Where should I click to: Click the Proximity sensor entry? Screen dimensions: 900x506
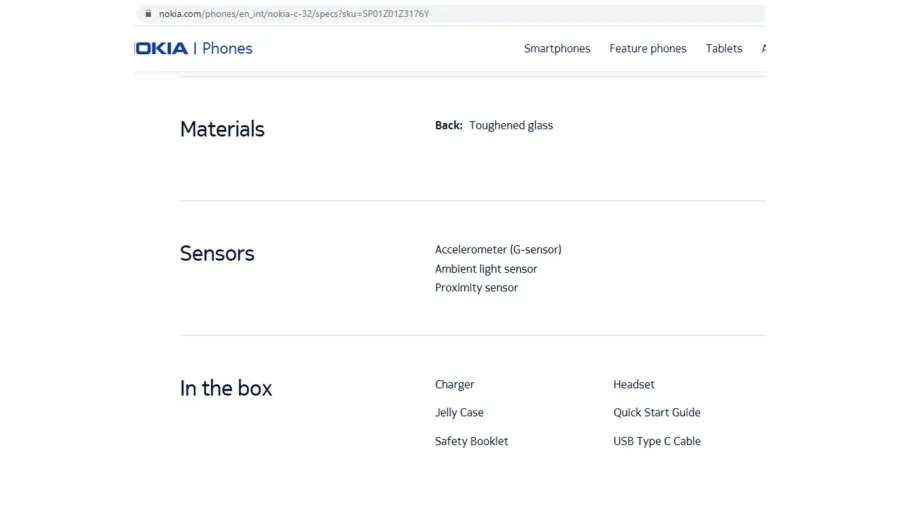[x=476, y=288]
